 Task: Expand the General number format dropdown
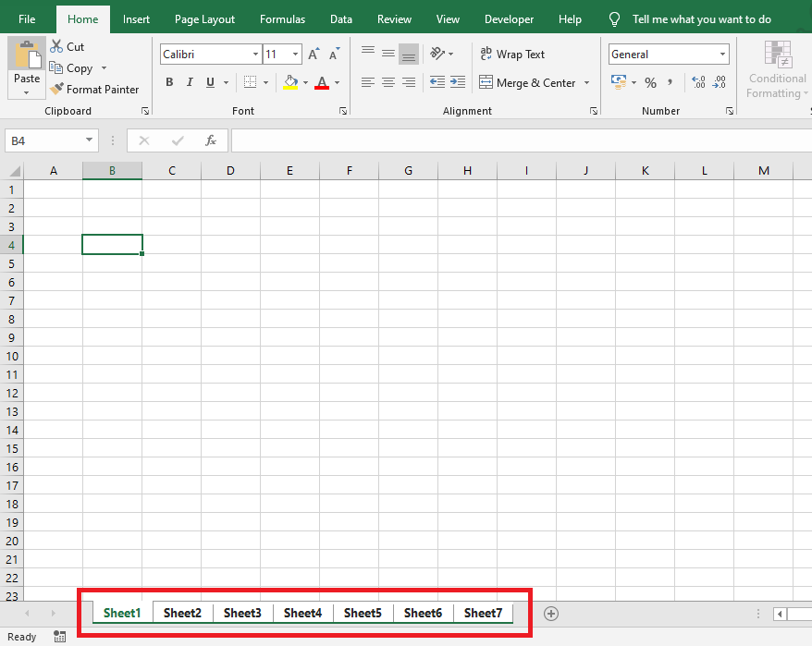tap(722, 55)
